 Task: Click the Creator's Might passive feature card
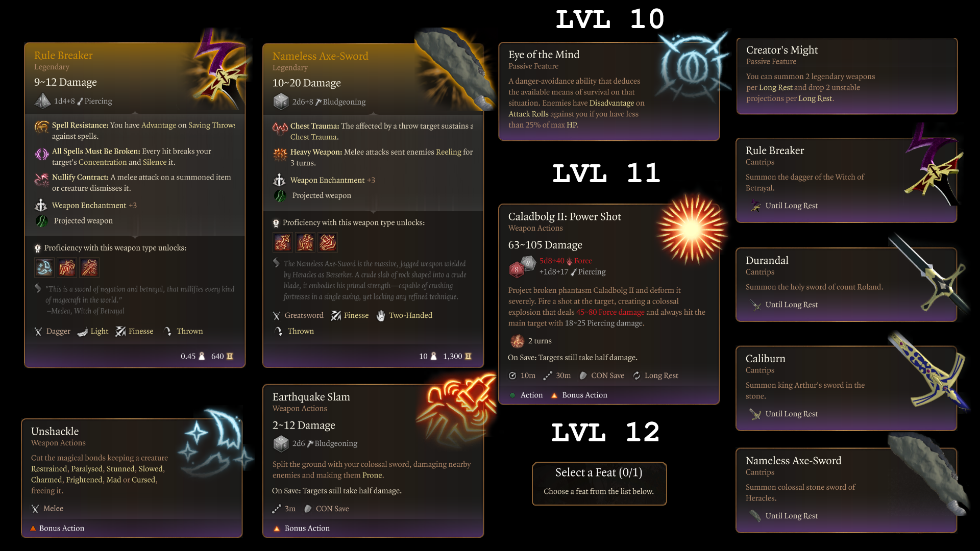click(847, 76)
